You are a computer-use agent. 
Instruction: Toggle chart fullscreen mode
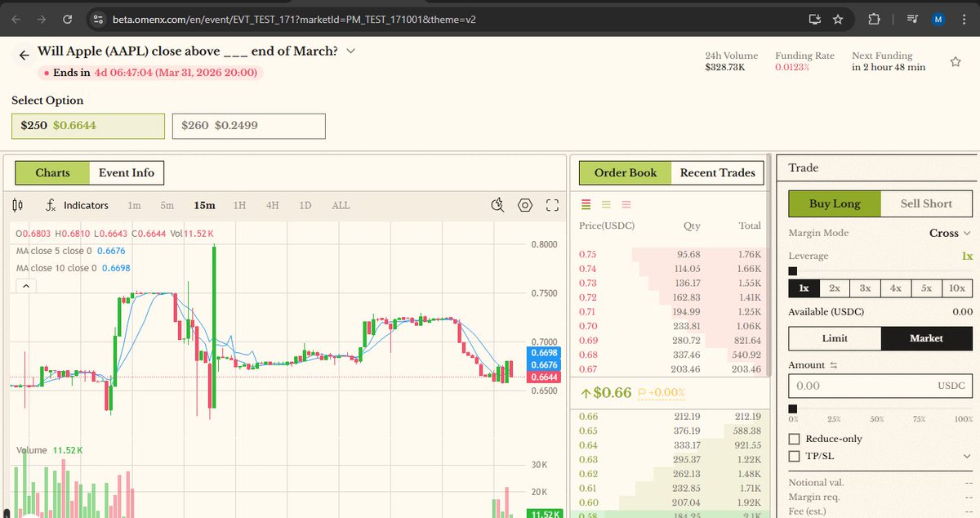[x=552, y=205]
